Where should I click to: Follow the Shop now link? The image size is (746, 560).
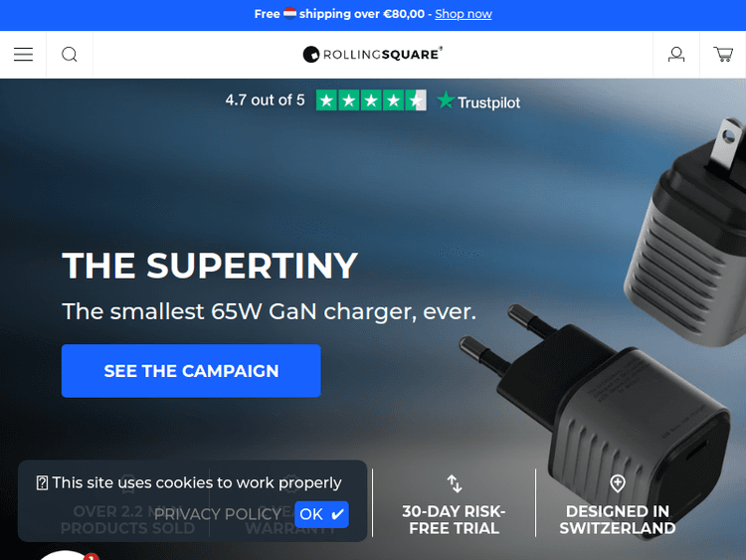464,14
